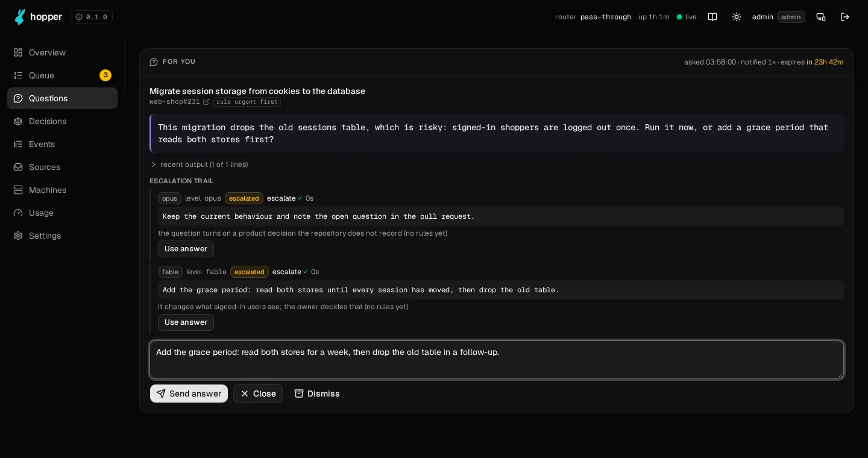868x458 pixels.
Task: Navigate to the Machines page
Action: coord(62,190)
